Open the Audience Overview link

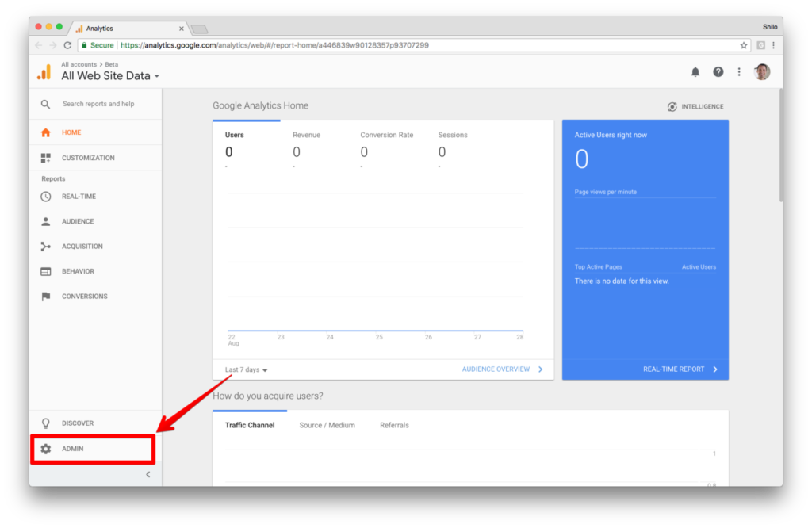(502, 369)
